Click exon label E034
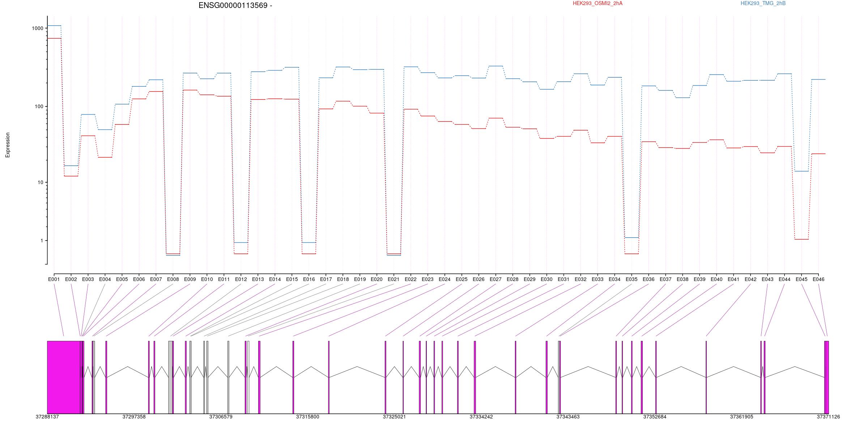 click(x=614, y=280)
